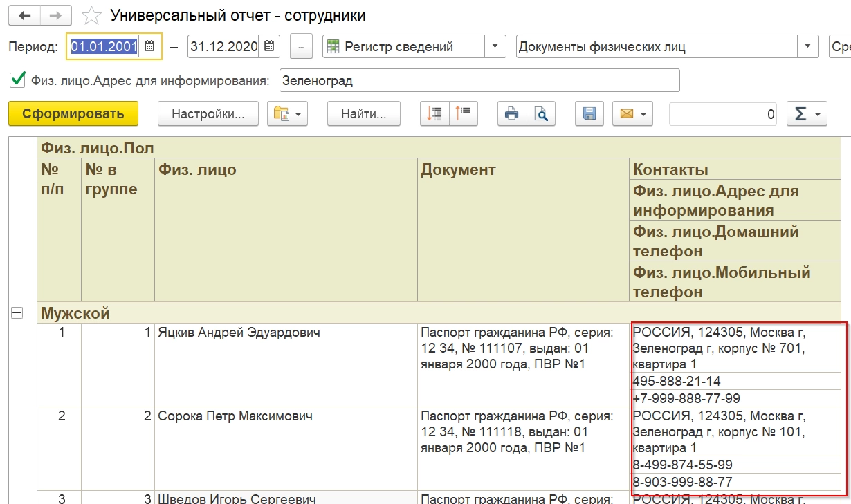Click address cell with корпус № 101
The image size is (851, 504).
735,431
